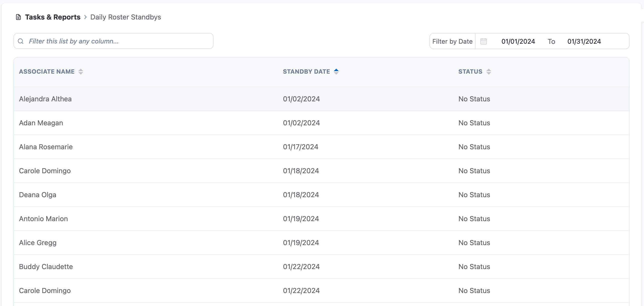The height and width of the screenshot is (306, 644).
Task: Click the calendar icon in date filter
Action: (483, 41)
